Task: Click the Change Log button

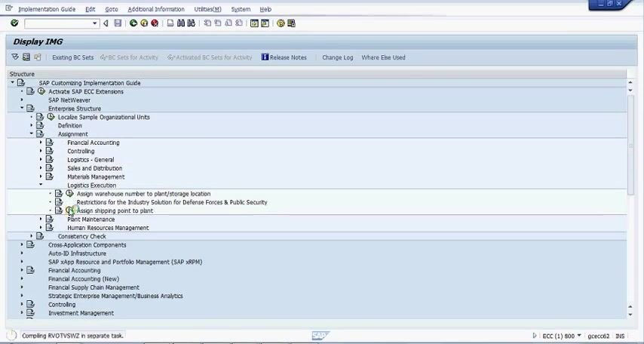Action: 338,57
